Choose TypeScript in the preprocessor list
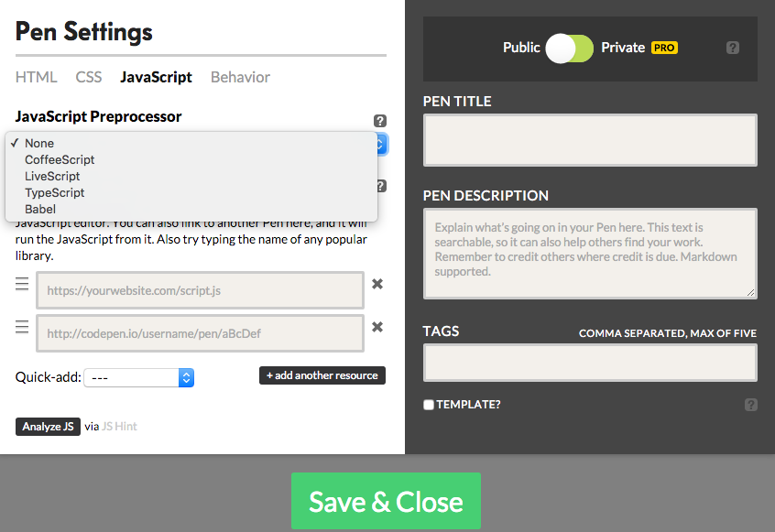775x532 pixels. pos(55,192)
